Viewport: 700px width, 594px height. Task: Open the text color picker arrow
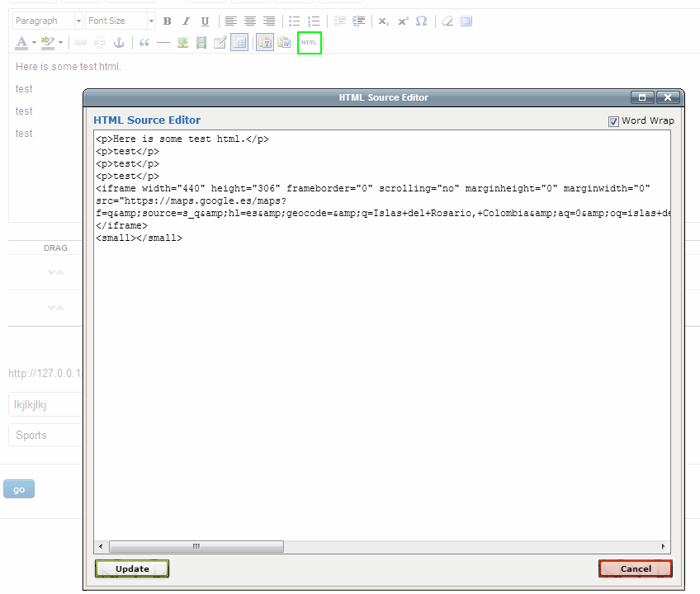tap(34, 43)
